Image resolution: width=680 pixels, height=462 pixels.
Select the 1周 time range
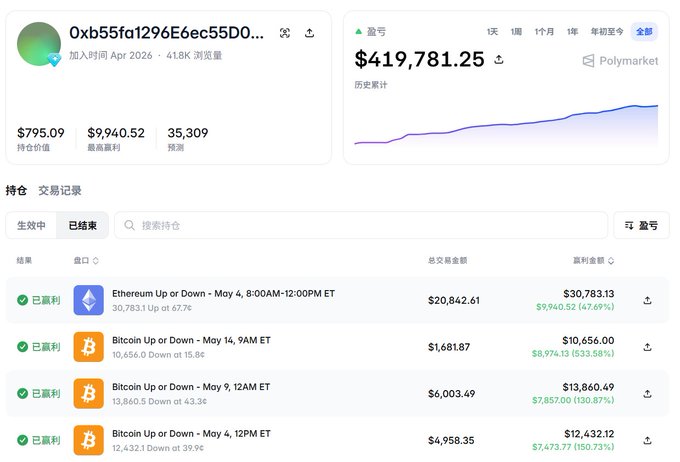[x=516, y=32]
